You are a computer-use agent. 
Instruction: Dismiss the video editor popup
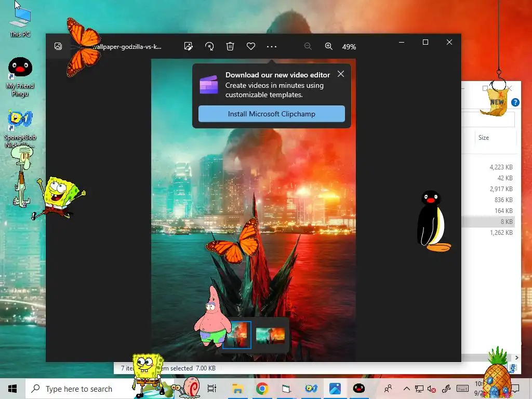(x=341, y=74)
